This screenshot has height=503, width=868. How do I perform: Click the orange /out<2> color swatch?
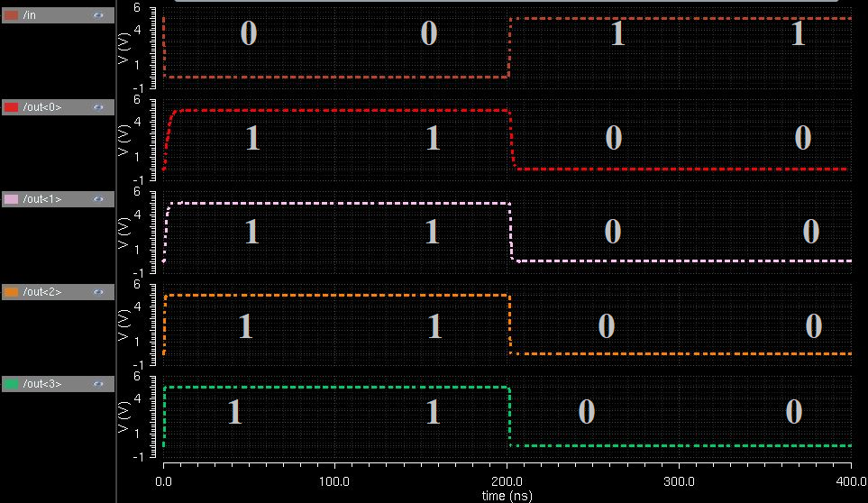click(11, 292)
